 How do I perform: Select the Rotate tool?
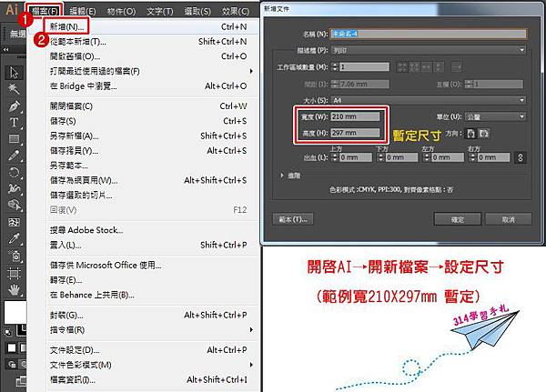[x=14, y=172]
